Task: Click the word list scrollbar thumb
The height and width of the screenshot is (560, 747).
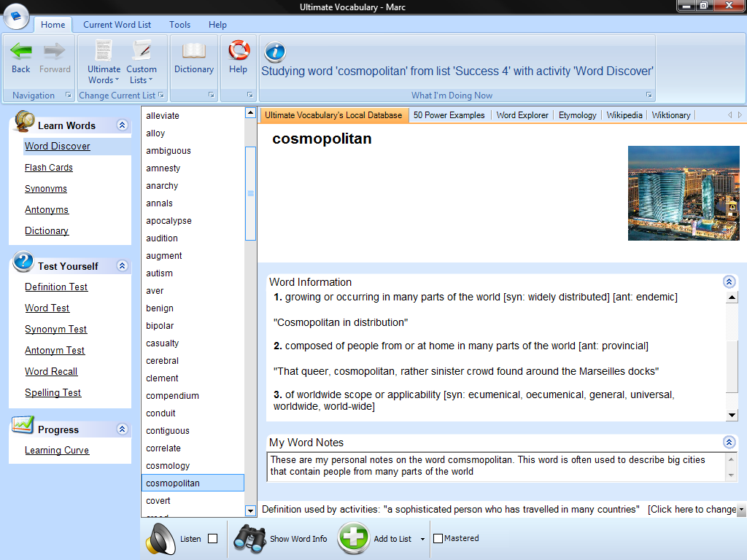Action: click(x=251, y=193)
